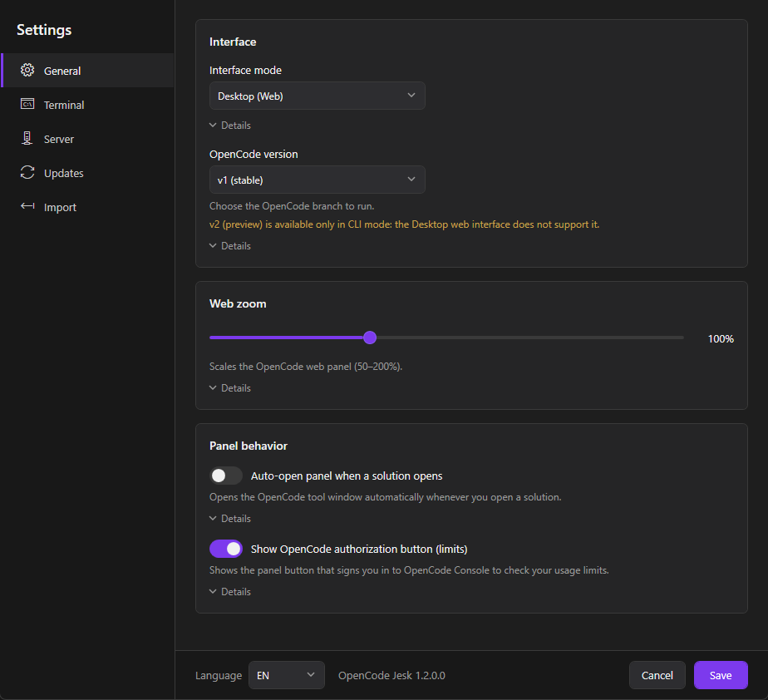
Task: Click the Panel behavior section heading
Action: [x=249, y=446]
